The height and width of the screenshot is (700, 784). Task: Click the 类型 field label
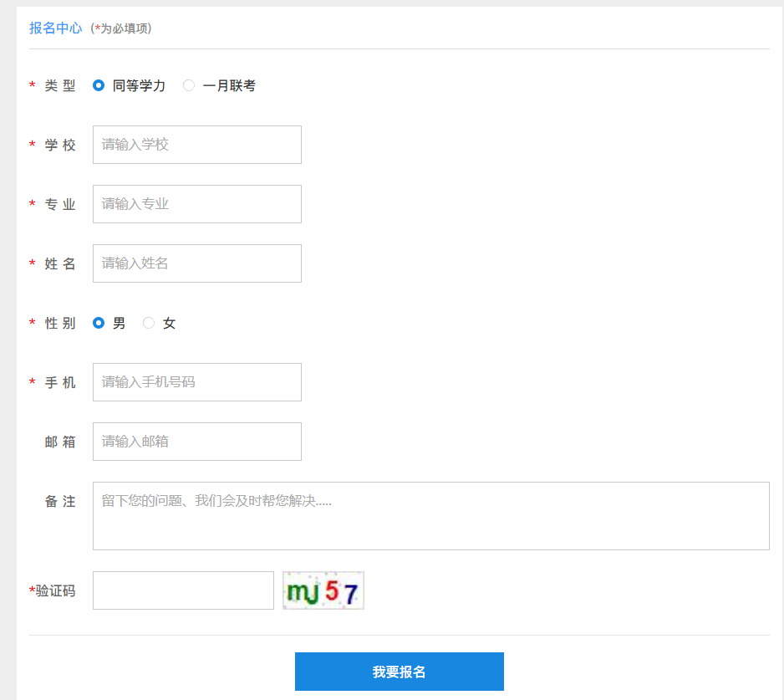coord(60,85)
